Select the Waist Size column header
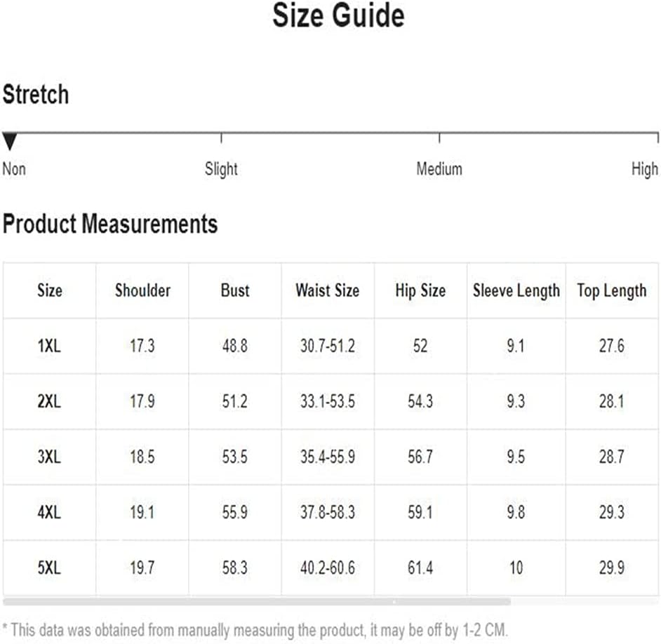Image resolution: width=661 pixels, height=644 pixels. 328,290
